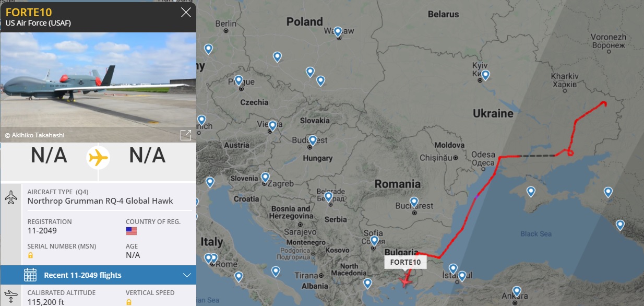
Task: Click the airport marker near Ankara
Action: point(517,291)
